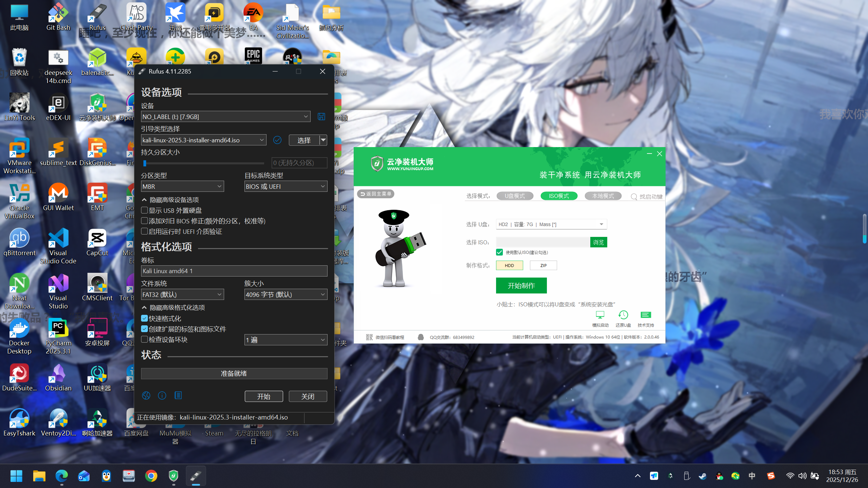Enable 显示 USB 外置硬盘 checkbox
The width and height of the screenshot is (868, 488).
tap(144, 210)
